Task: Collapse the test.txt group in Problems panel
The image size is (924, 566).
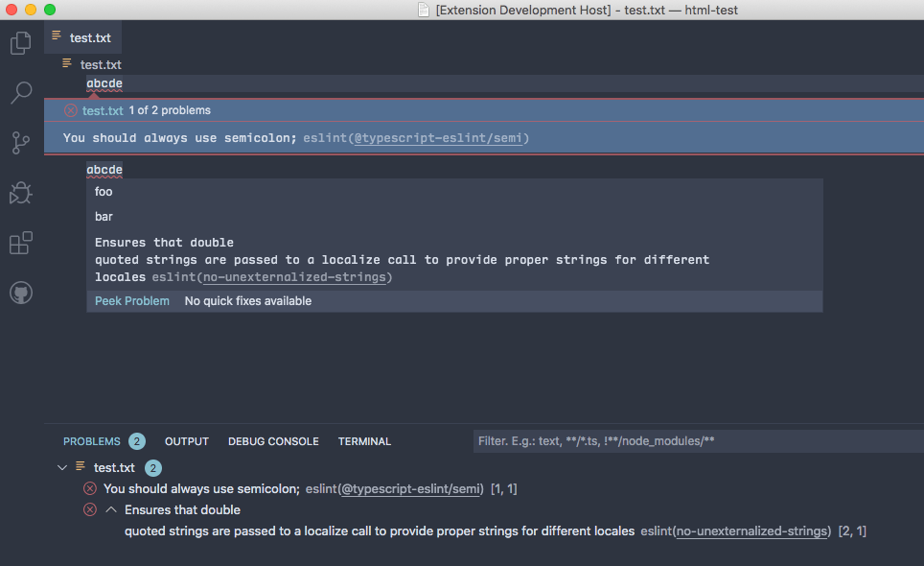Action: click(x=62, y=467)
